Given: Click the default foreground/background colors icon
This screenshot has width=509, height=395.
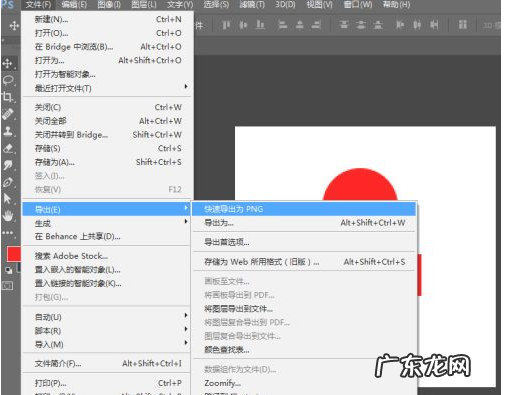Looking at the screenshot, I should click(x=9, y=271).
